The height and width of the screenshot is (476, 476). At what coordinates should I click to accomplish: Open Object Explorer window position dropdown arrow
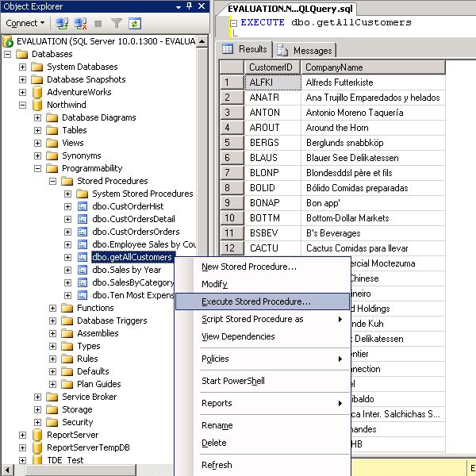pyautogui.click(x=178, y=6)
